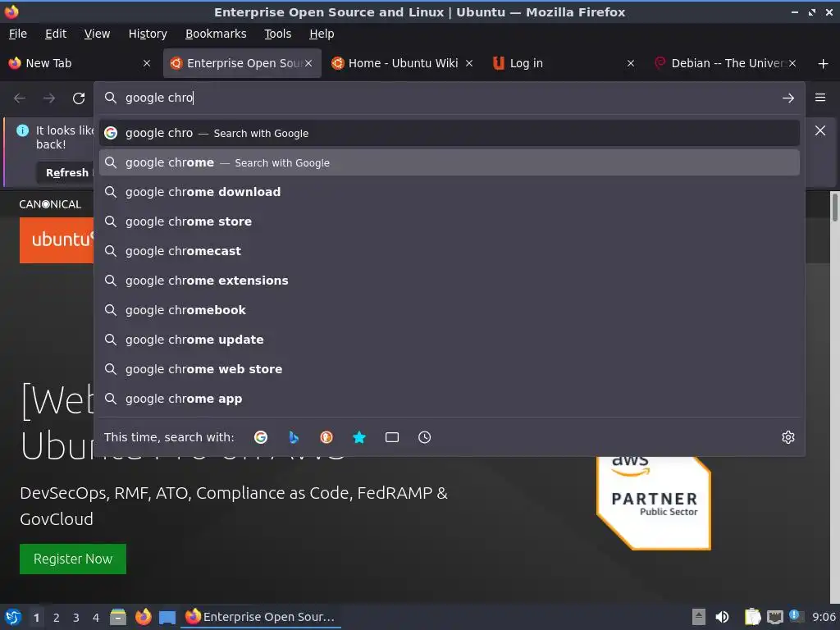Close the Enterprise Open Source tab
Image resolution: width=840 pixels, height=630 pixels.
pyautogui.click(x=308, y=63)
